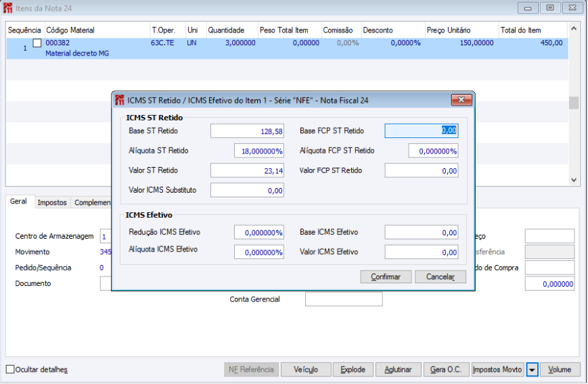The image size is (588, 384).
Task: Click the Comissão column header
Action: click(341, 30)
